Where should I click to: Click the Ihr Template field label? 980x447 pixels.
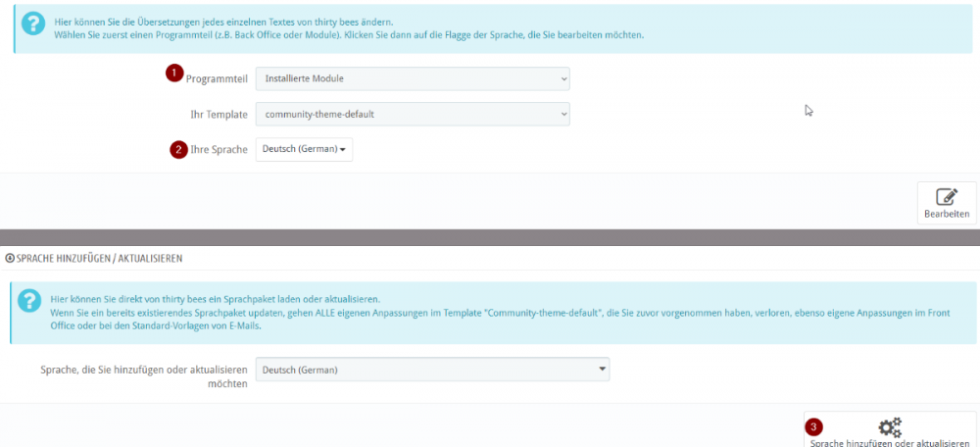[218, 115]
